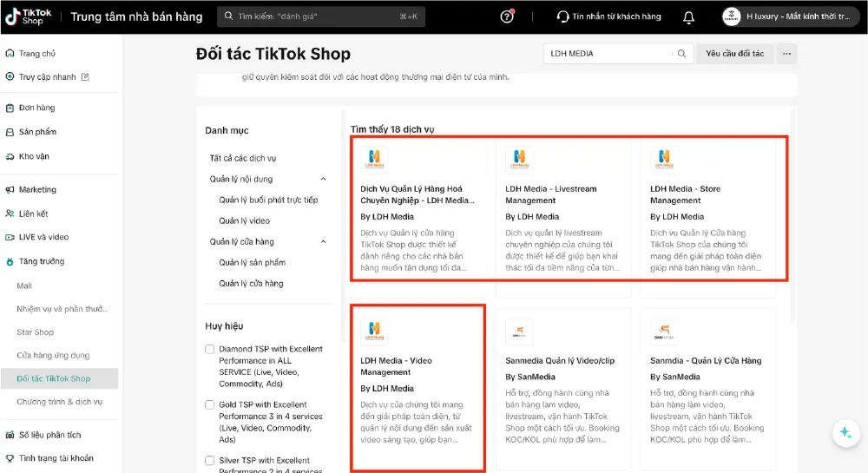This screenshot has width=868, height=473.
Task: Select Quản lý sản phẩm category
Action: coord(252,262)
